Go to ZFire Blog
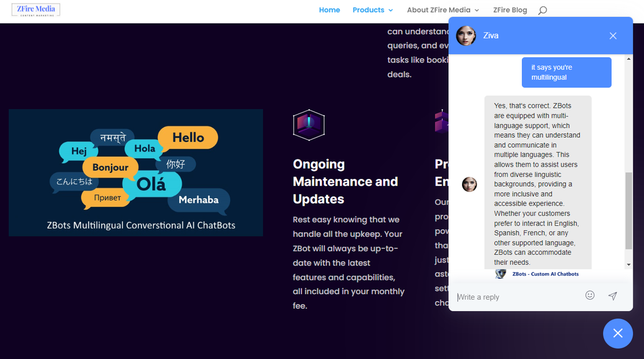This screenshot has height=359, width=644. [510, 10]
